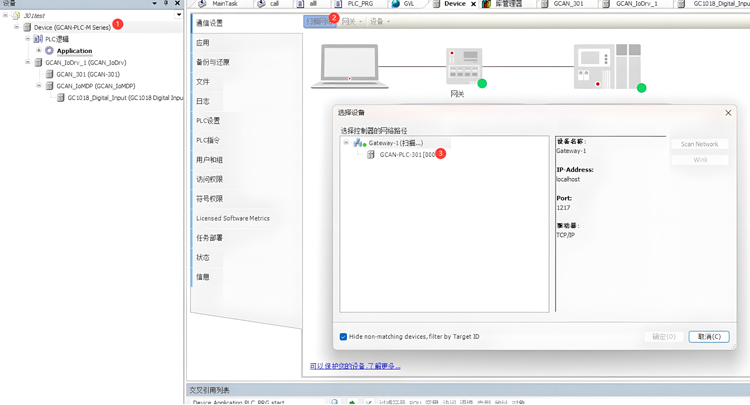The image size is (750, 405).
Task: Expand the Application node in the device tree
Action: [39, 51]
